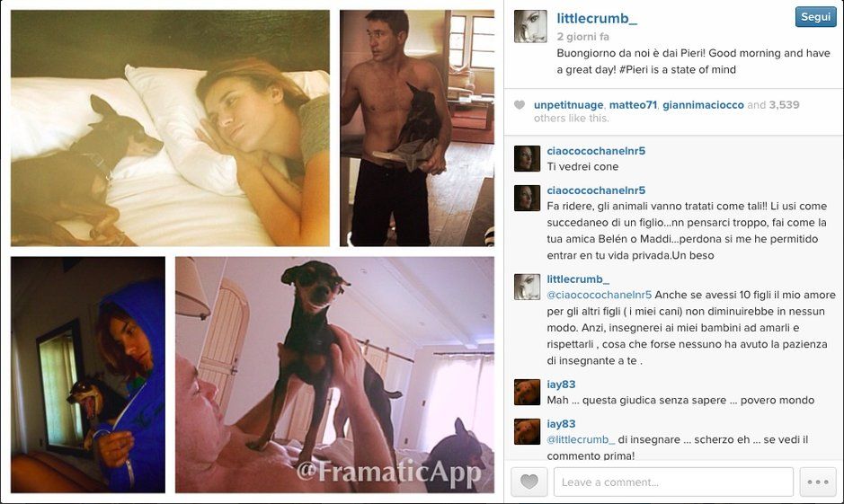Open ciaochändler avatar on 'Ti vedrei cone' comment
The width and height of the screenshot is (844, 504).
click(527, 159)
